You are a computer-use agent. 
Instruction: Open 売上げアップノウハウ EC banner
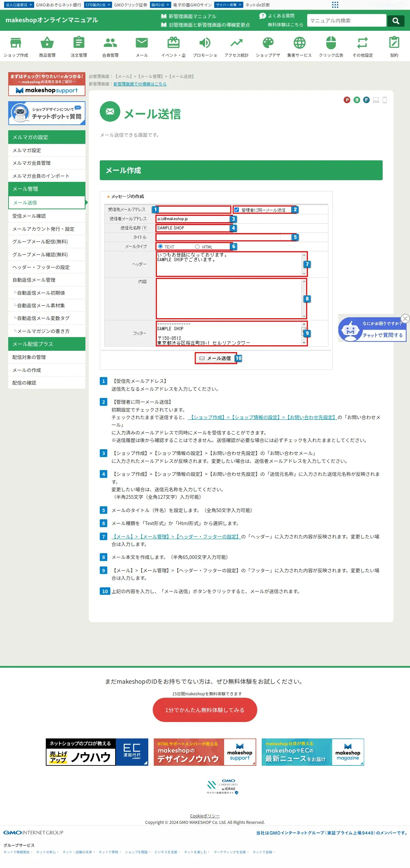click(97, 752)
